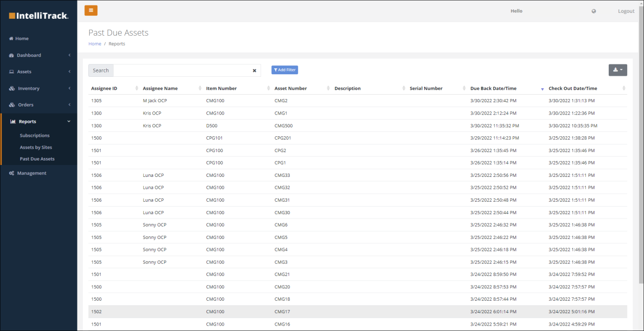
Task: Sort by Check Out Date/Time column
Action: (x=573, y=88)
